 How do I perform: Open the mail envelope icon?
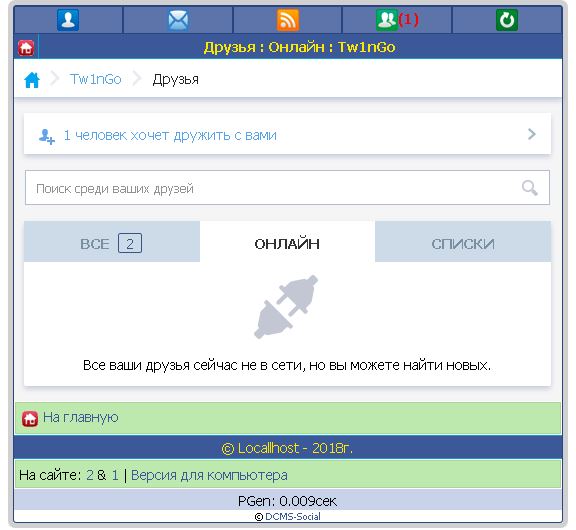pos(178,20)
